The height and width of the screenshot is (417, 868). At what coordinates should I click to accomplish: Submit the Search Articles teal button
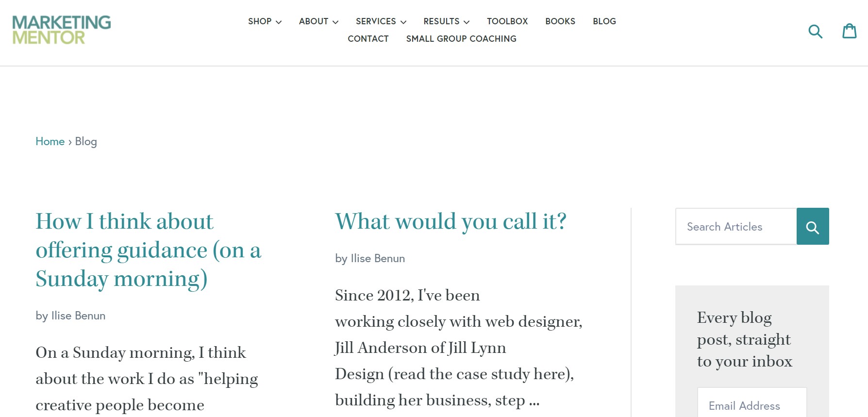(x=812, y=227)
